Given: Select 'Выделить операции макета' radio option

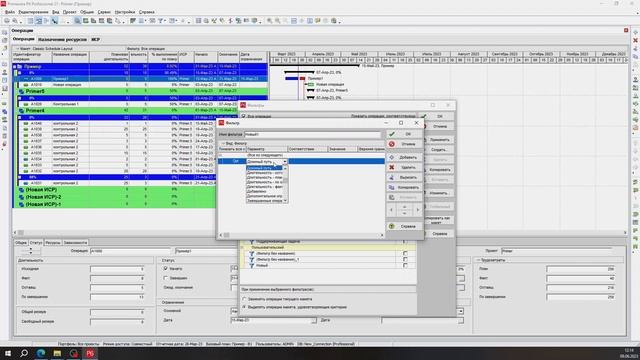Looking at the screenshot, I should point(244,307).
